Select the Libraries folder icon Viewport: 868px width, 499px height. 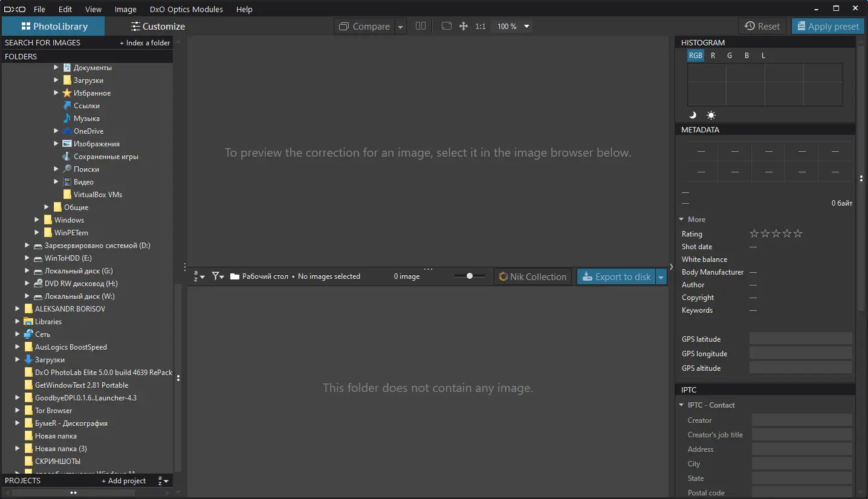pos(28,322)
